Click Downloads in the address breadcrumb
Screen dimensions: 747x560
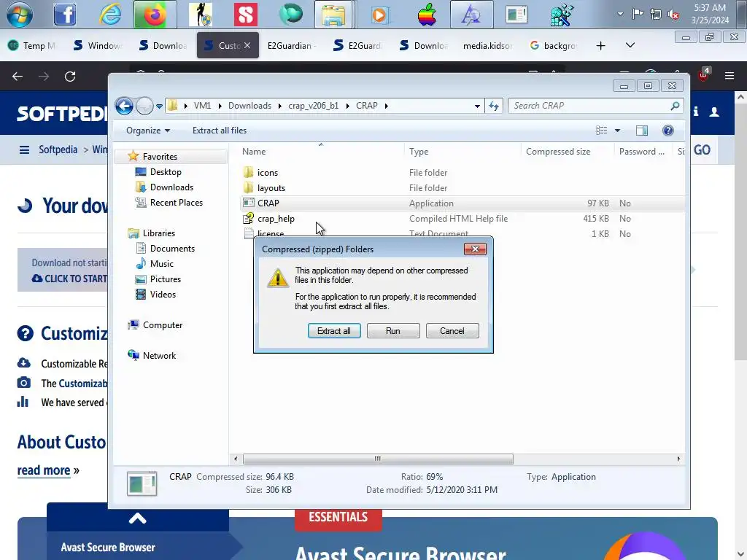pyautogui.click(x=249, y=106)
